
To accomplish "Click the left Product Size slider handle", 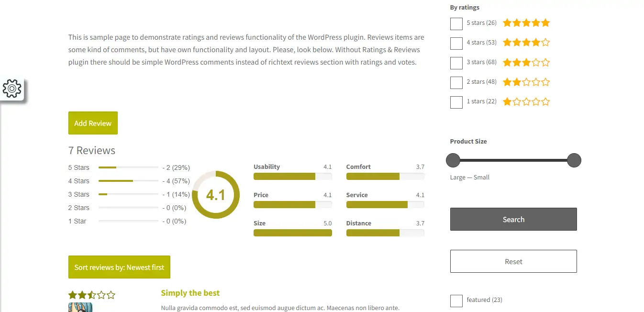I will pyautogui.click(x=453, y=160).
